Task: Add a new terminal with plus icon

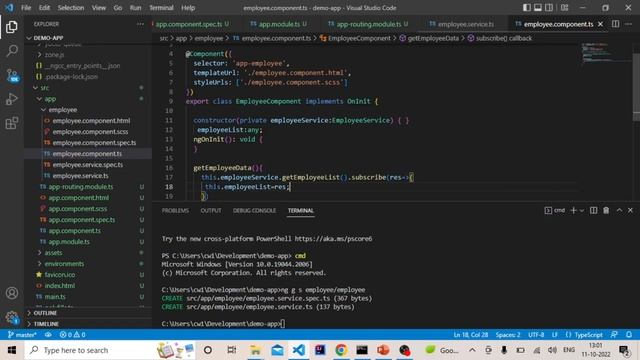Action: [x=573, y=210]
